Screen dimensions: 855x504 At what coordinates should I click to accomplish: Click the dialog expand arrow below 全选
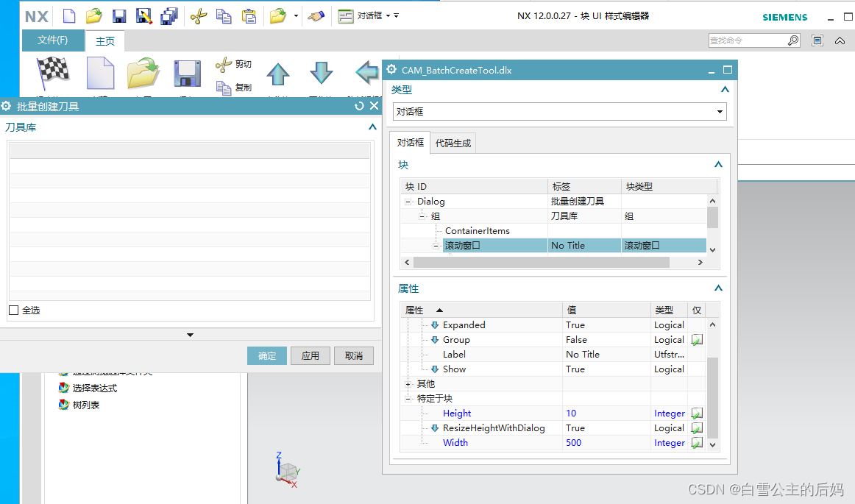click(x=191, y=335)
